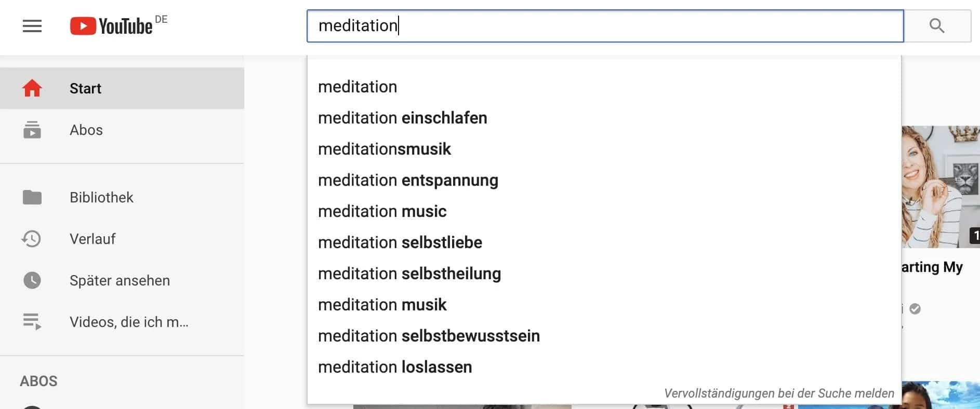Open Verlauf via the history icon
980x409 pixels.
tap(32, 239)
